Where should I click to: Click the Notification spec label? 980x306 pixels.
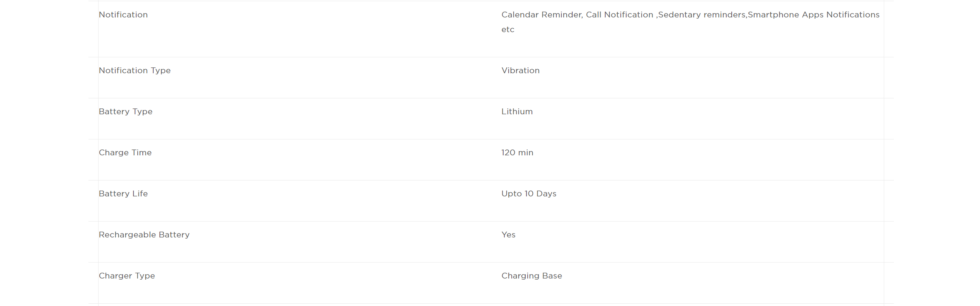(x=123, y=15)
